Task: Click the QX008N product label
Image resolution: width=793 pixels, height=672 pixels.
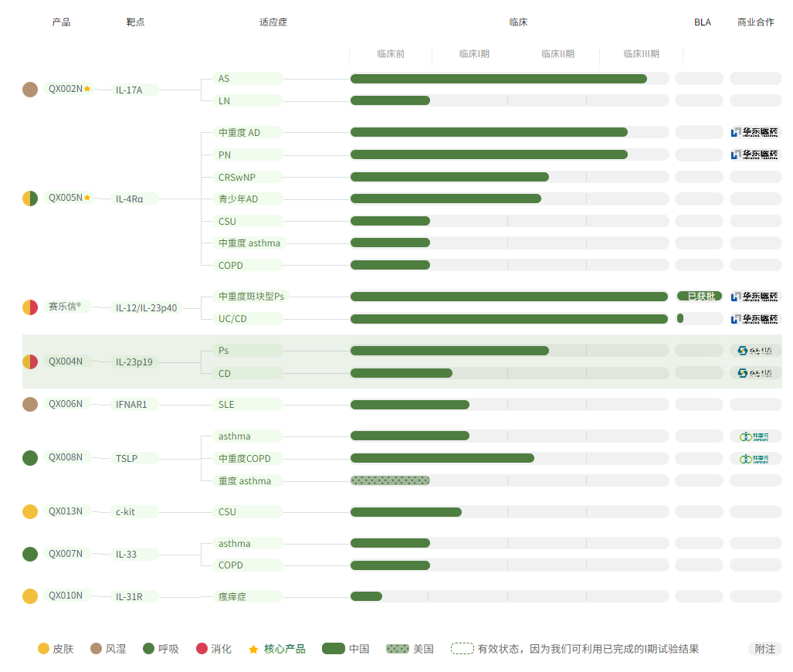Action: [66, 457]
